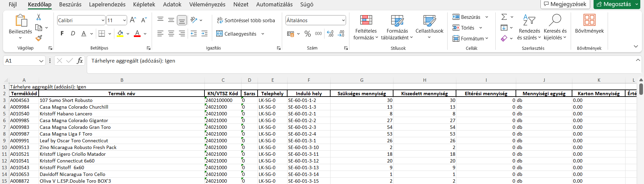Set bottom vertical alignment
The height and width of the screenshot is (184, 644).
182,20
